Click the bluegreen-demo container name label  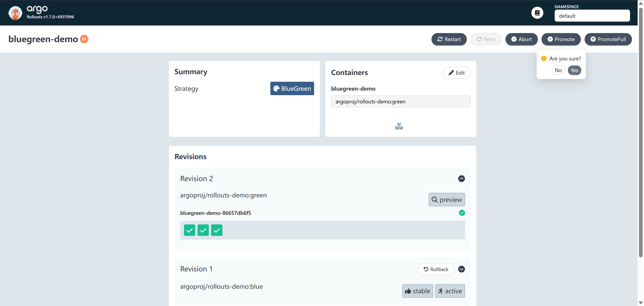(353, 89)
